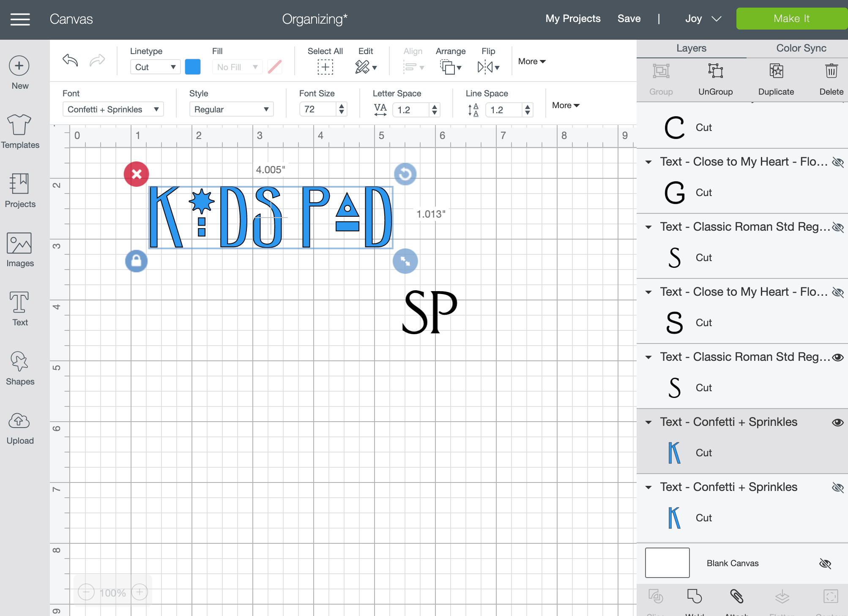Adjust the Font Size stepper arrows
This screenshot has width=848, height=616.
[342, 109]
